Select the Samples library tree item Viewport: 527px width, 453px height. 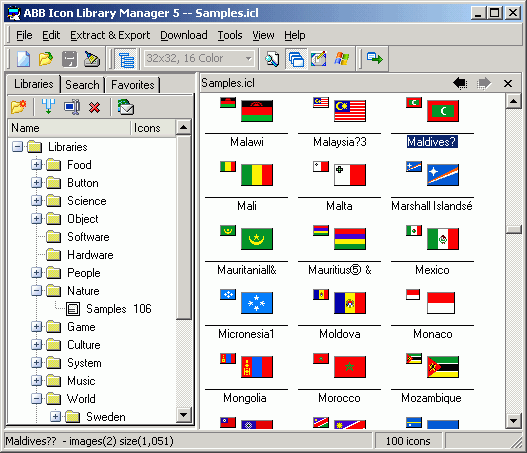[106, 309]
